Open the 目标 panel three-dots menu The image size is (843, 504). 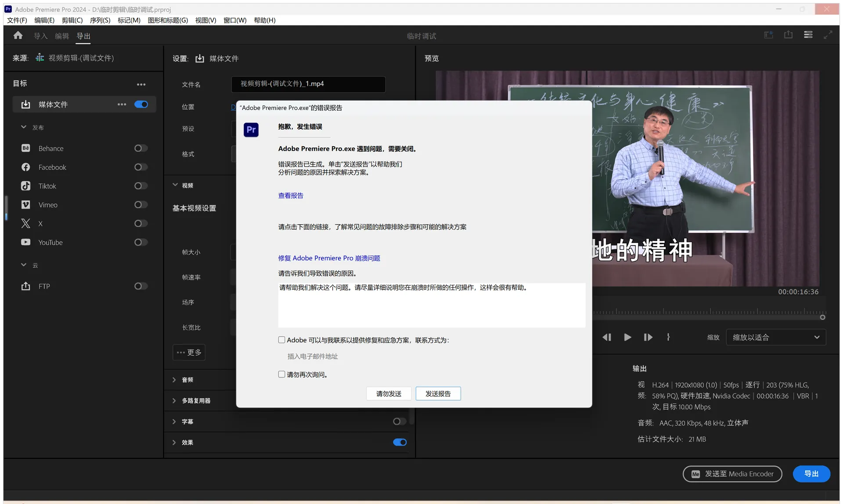141,84
